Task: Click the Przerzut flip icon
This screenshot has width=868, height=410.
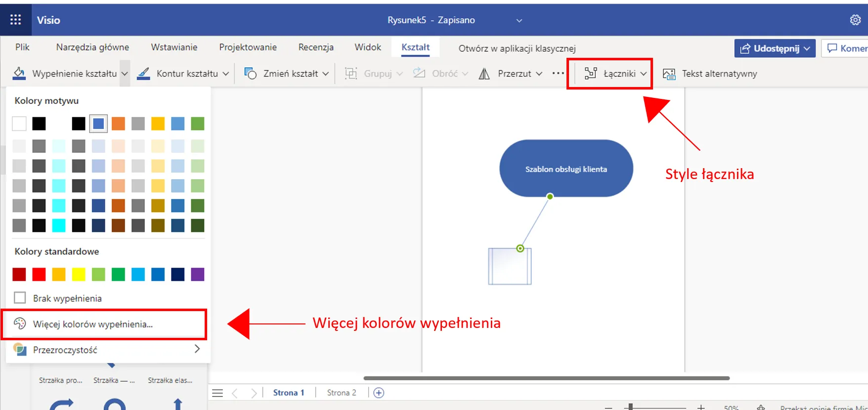Action: pos(484,74)
